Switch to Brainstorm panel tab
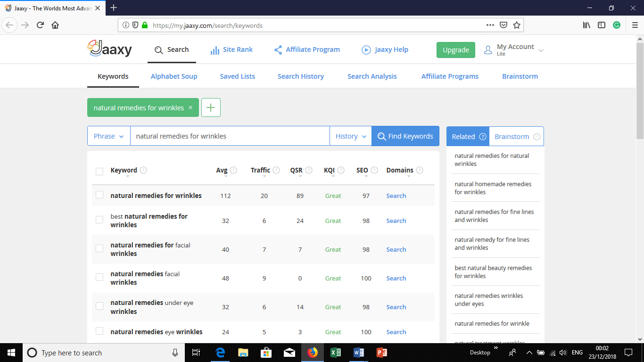This screenshot has height=362, width=644. coord(516,136)
